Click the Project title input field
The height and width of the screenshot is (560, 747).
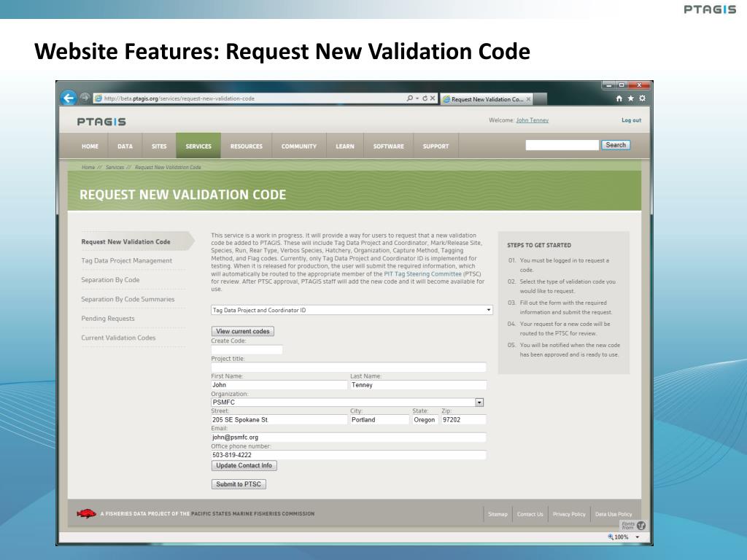click(x=349, y=367)
